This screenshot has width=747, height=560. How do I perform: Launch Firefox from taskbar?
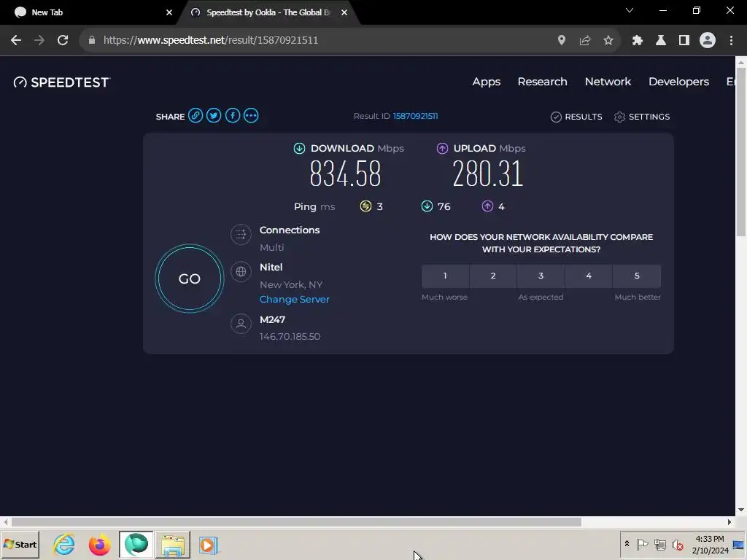tap(99, 544)
